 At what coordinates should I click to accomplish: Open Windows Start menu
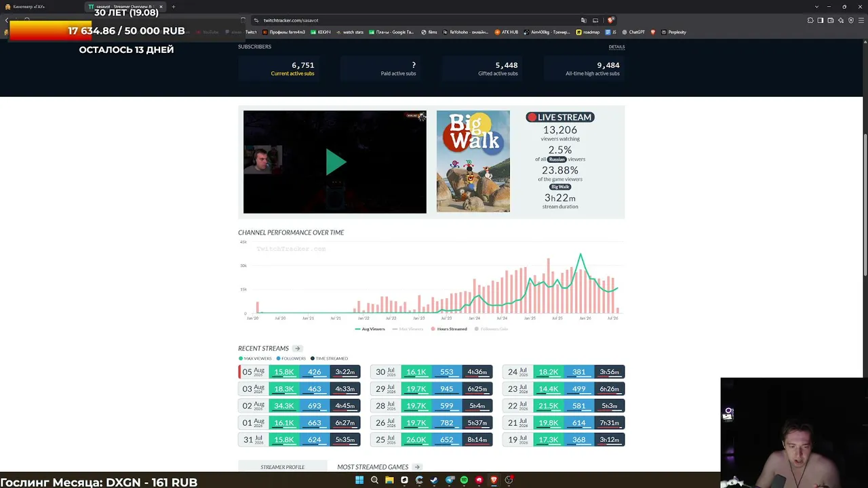[x=359, y=480]
